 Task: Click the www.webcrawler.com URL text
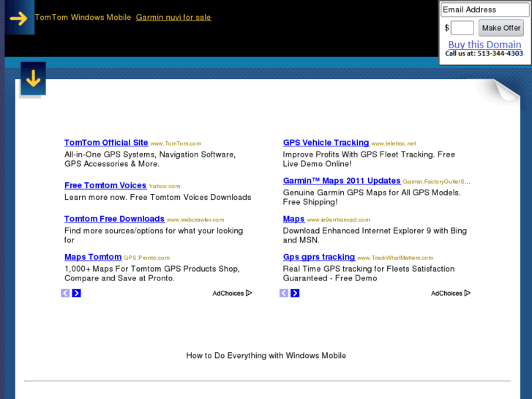click(195, 220)
